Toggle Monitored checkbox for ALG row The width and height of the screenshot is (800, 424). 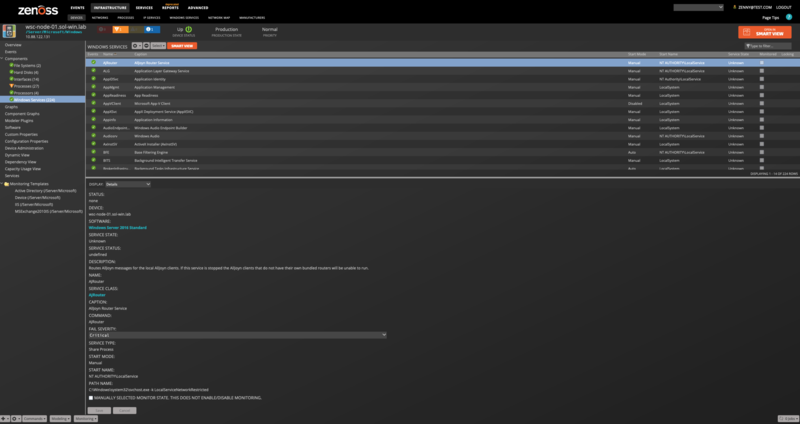762,71
